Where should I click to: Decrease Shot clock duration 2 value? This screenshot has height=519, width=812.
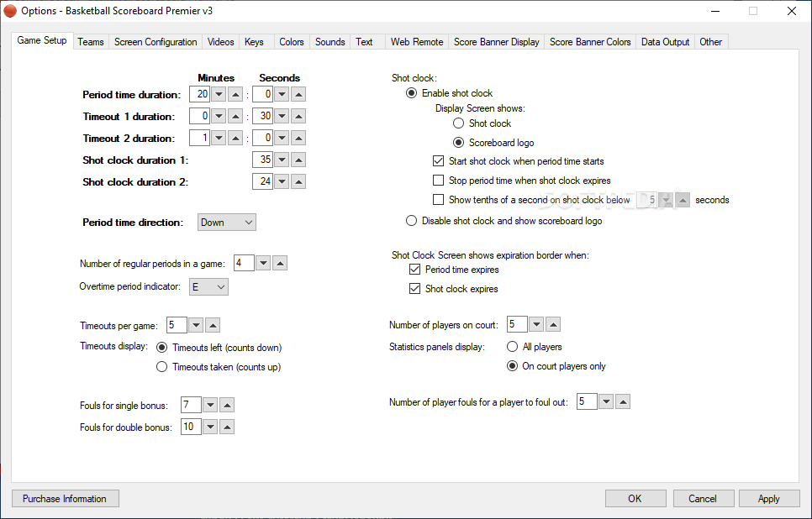(282, 181)
